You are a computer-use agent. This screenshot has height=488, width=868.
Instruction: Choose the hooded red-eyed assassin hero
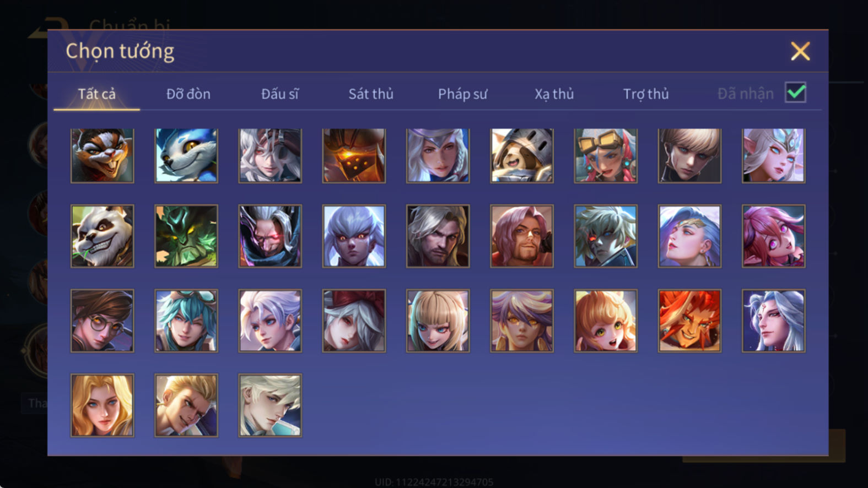point(270,236)
